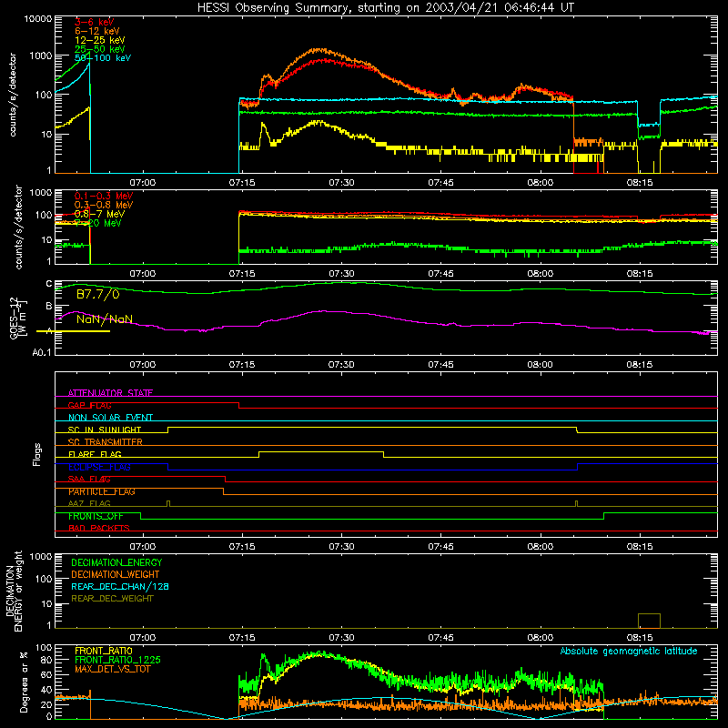Select the 25-50 keV legend label
The width and height of the screenshot is (728, 728).
point(100,49)
